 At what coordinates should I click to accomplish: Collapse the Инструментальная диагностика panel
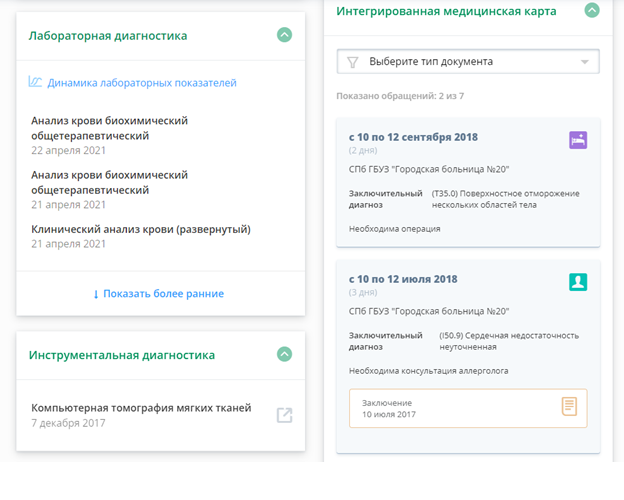pos(284,354)
